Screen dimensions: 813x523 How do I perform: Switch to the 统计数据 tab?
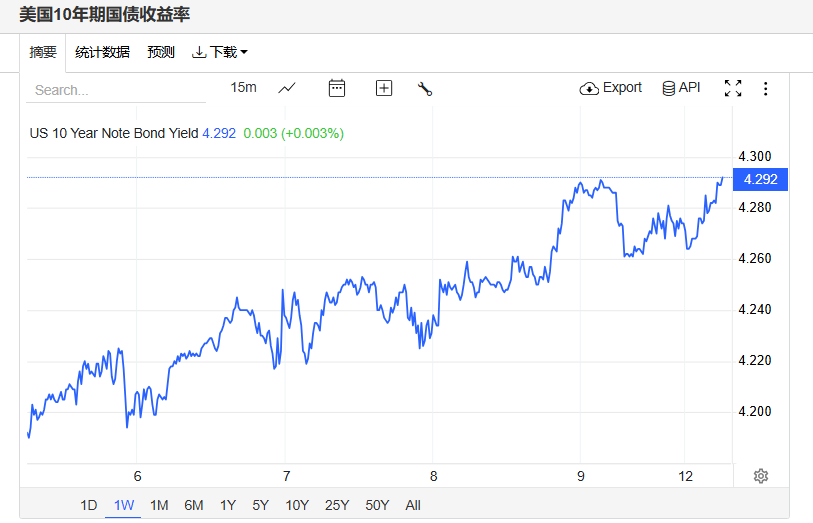click(x=102, y=52)
